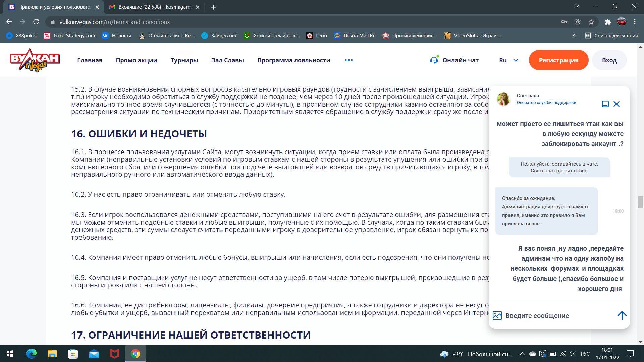The height and width of the screenshot is (362, 644).
Task: Minimize the support chat window
Action: click(x=605, y=104)
